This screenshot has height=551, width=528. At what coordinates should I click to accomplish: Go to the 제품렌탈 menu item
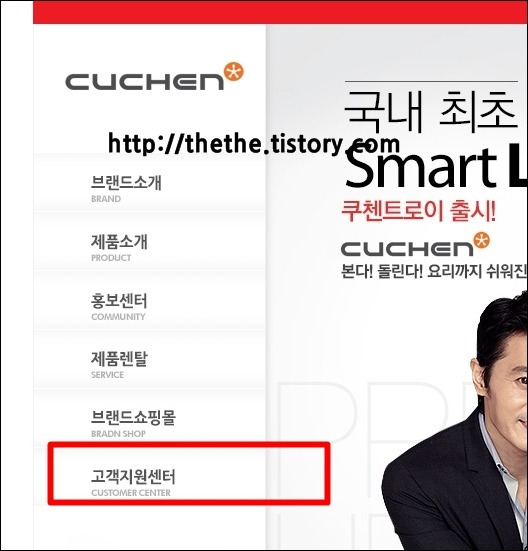tap(149, 359)
